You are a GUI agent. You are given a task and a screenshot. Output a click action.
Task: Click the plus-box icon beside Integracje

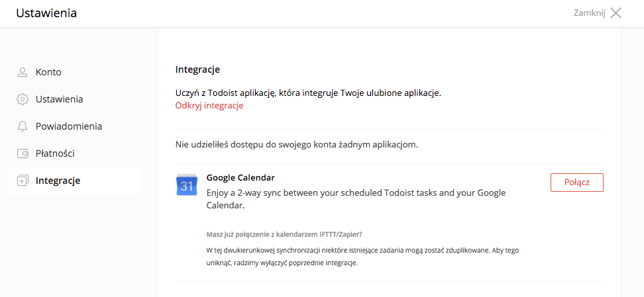(22, 181)
